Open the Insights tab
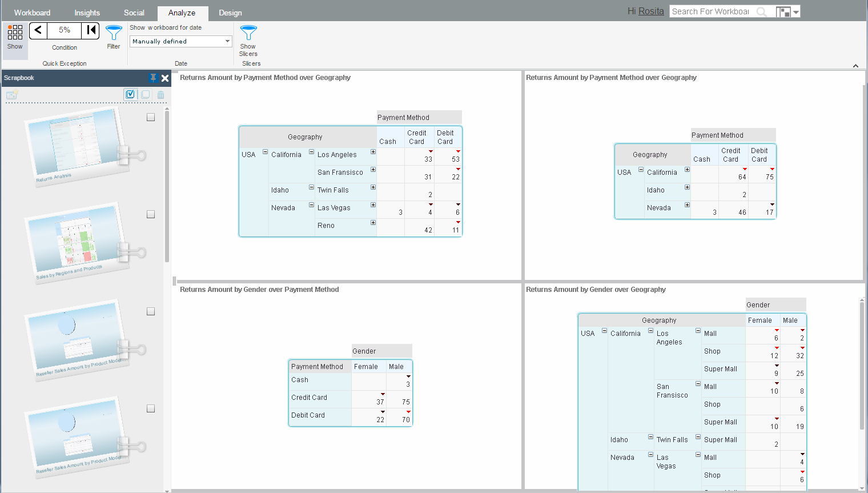Viewport: 868px width, 493px height. point(87,13)
